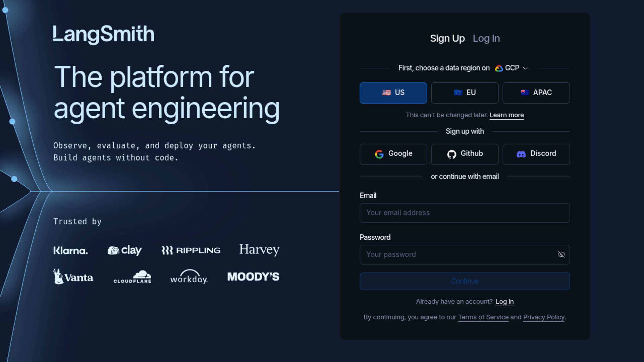
Task: Click the 'or continue with email' label
Action: [465, 177]
